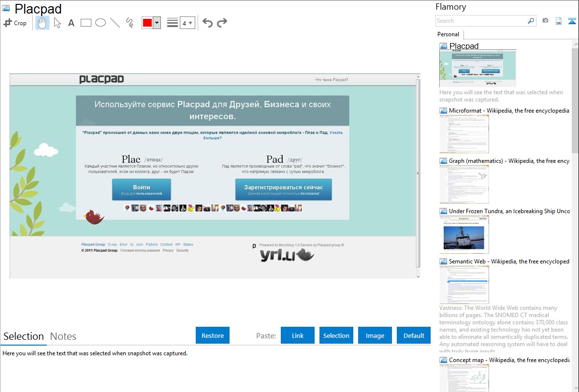The height and width of the screenshot is (392, 579).
Task: Open the Graph (mathematics) snapshot thumbnail
Action: [x=464, y=184]
